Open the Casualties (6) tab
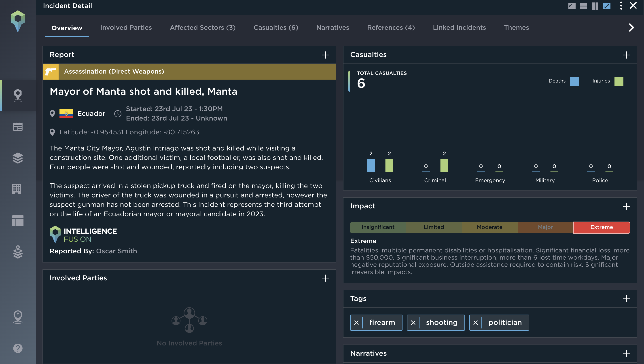 coord(276,28)
